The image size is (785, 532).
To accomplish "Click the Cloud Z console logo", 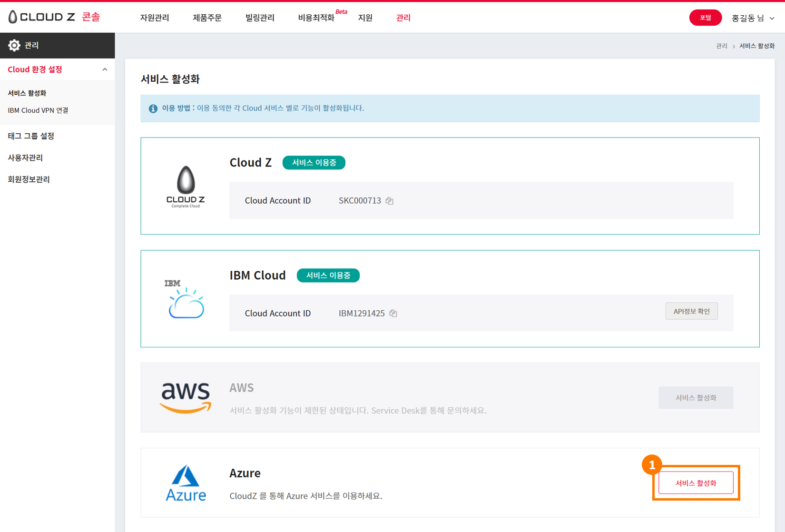I will (x=54, y=17).
